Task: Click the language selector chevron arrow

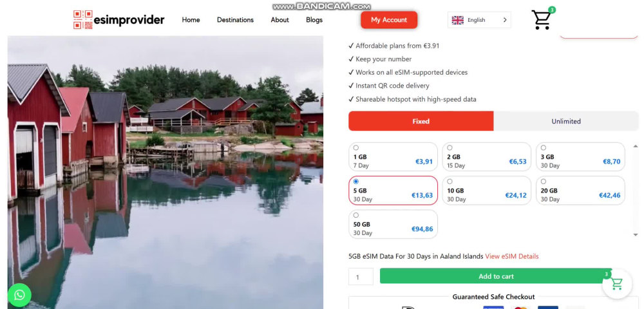Action: 505,20
